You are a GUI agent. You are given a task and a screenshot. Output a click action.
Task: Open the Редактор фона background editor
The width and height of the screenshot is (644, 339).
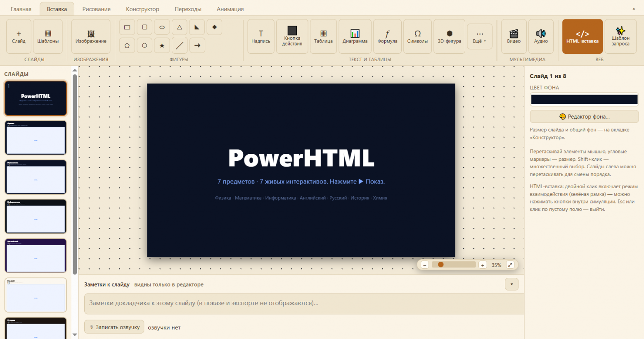coord(584,117)
